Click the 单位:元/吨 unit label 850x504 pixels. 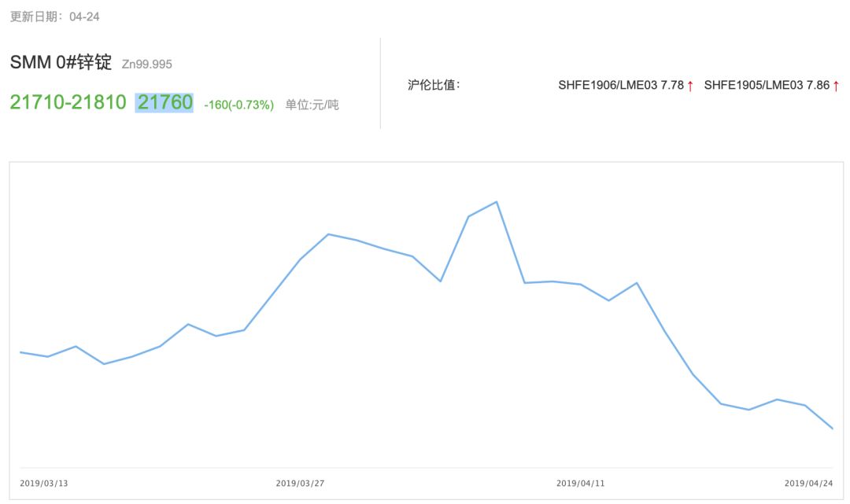(312, 105)
